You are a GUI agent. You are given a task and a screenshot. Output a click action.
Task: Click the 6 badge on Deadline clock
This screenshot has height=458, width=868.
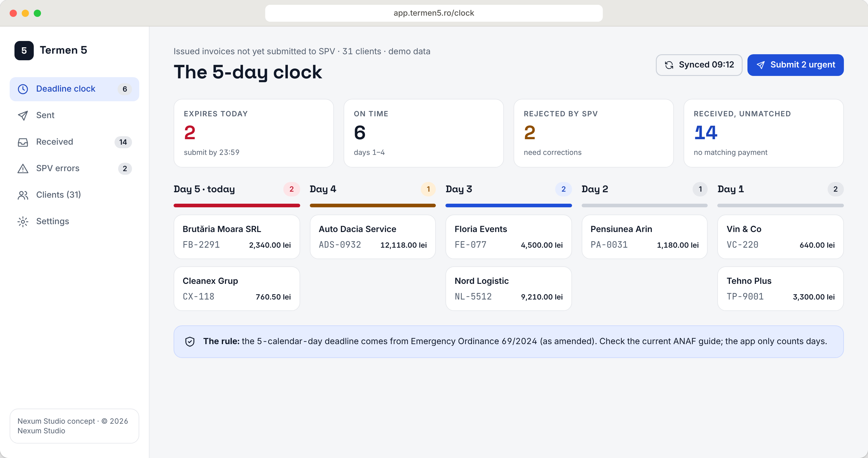(x=125, y=89)
